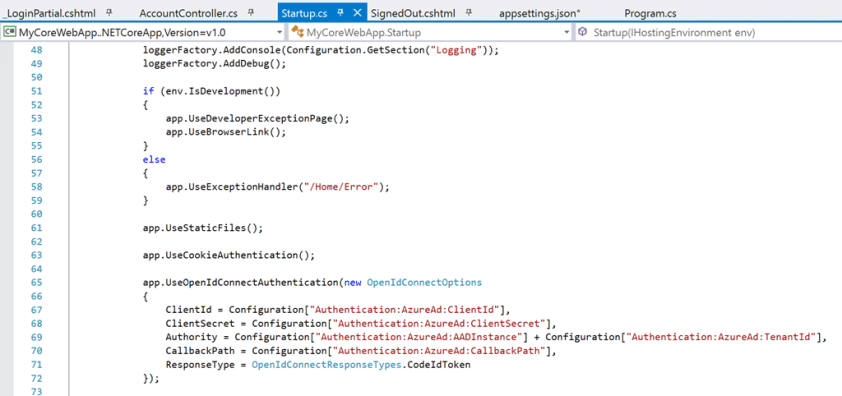Open the Program.cs tab

click(650, 13)
